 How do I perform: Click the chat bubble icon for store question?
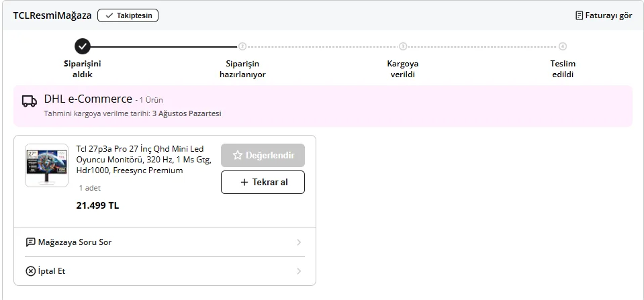pyautogui.click(x=30, y=242)
